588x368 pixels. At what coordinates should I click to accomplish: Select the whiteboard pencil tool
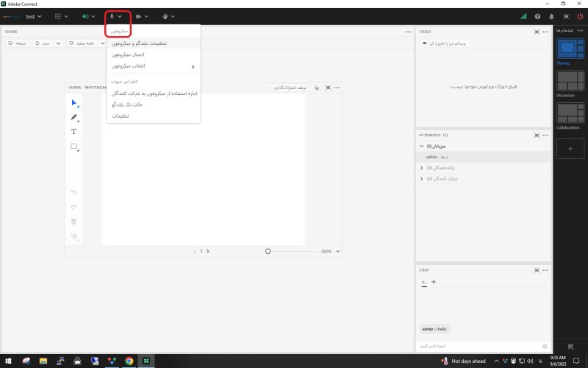73,117
